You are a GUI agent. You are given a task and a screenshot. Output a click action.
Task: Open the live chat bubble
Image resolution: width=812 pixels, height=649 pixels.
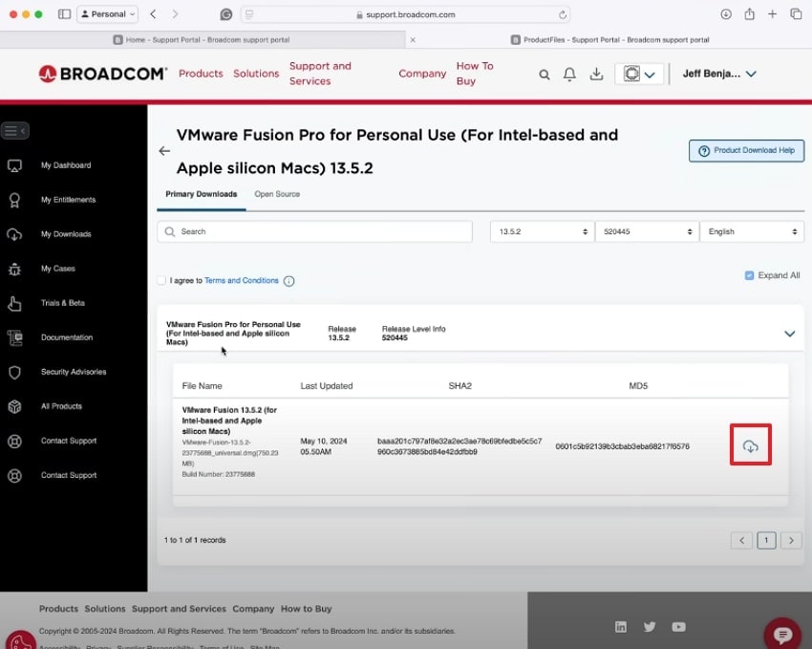782,634
